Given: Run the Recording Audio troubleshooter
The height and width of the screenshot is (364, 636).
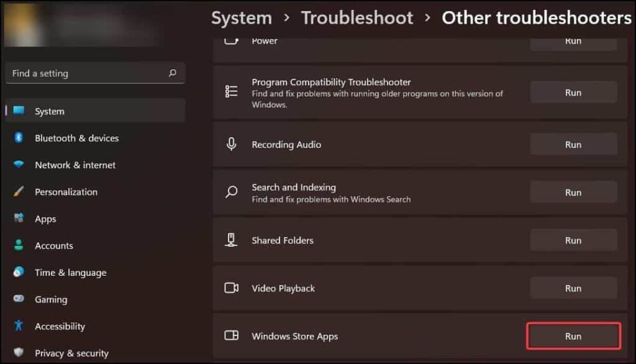Looking at the screenshot, I should [x=573, y=143].
